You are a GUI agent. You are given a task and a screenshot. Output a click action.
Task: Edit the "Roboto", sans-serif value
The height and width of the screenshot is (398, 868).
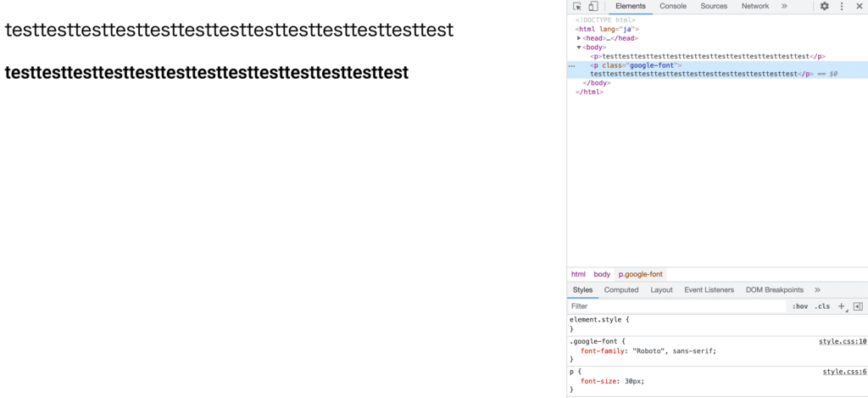[x=672, y=350]
